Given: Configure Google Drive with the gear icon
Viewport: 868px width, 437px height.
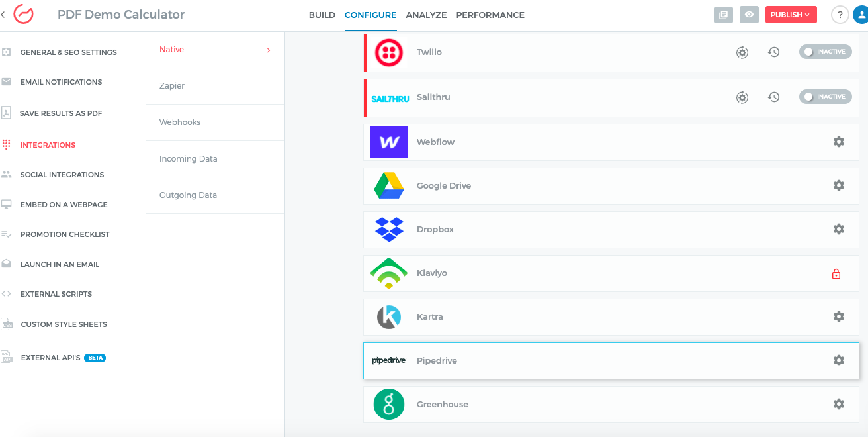Looking at the screenshot, I should tap(839, 185).
